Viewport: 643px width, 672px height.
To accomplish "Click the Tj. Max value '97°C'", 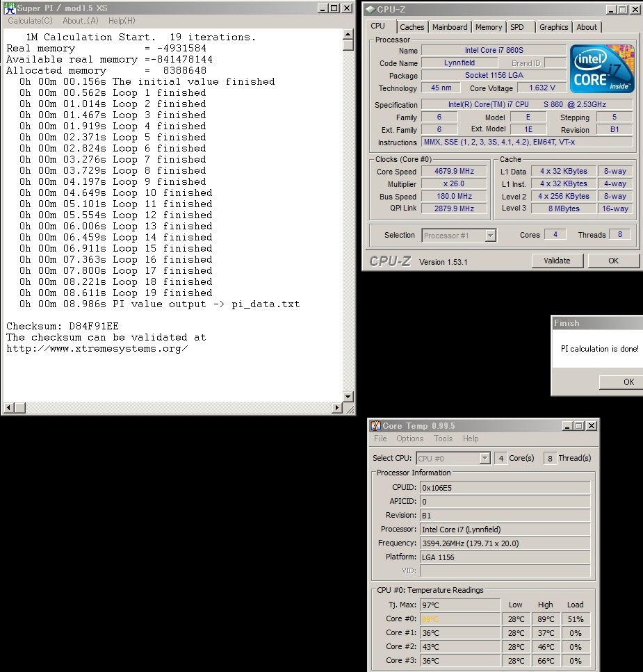I will (x=460, y=605).
